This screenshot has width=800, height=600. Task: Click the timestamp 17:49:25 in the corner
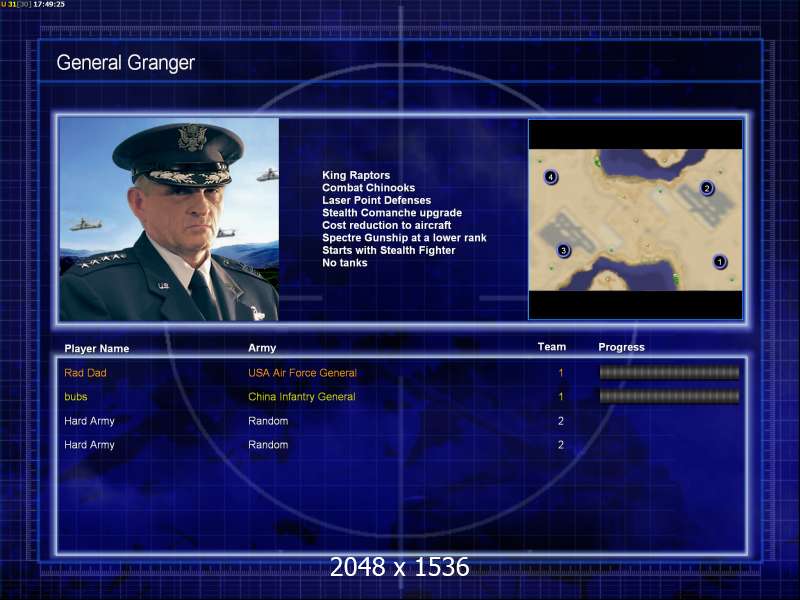pos(49,4)
